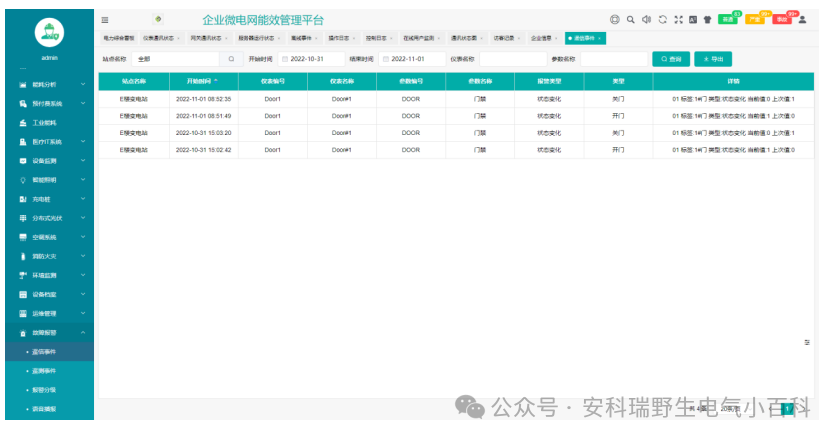
Task: Open end date picker 2022-11-01
Action: click(x=412, y=59)
